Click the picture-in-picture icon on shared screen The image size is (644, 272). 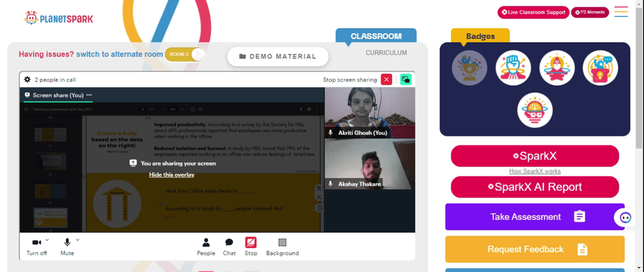tap(319, 188)
